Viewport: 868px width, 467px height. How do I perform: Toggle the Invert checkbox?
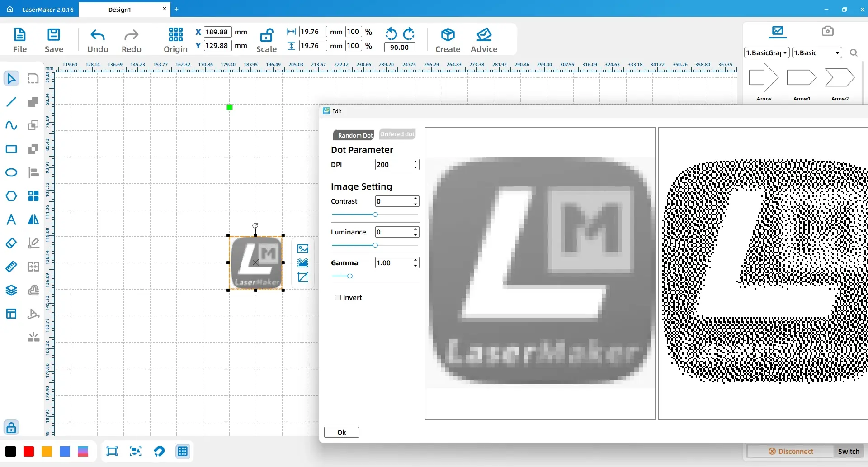click(x=338, y=297)
